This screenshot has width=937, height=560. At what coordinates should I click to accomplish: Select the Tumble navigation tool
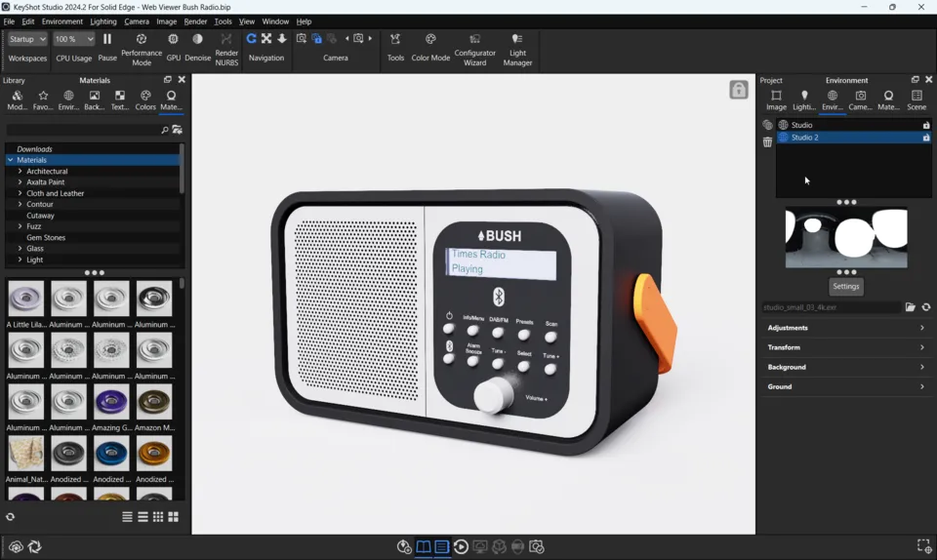click(x=252, y=39)
